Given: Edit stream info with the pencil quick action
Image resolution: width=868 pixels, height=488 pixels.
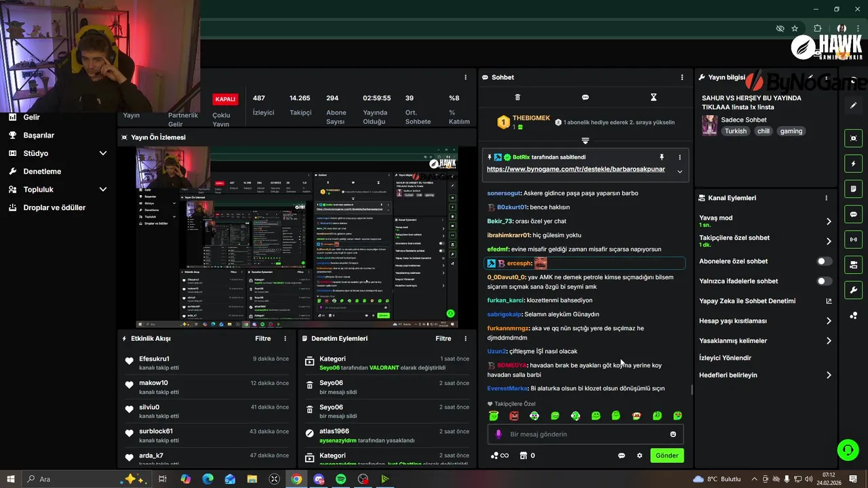Looking at the screenshot, I should 854,105.
